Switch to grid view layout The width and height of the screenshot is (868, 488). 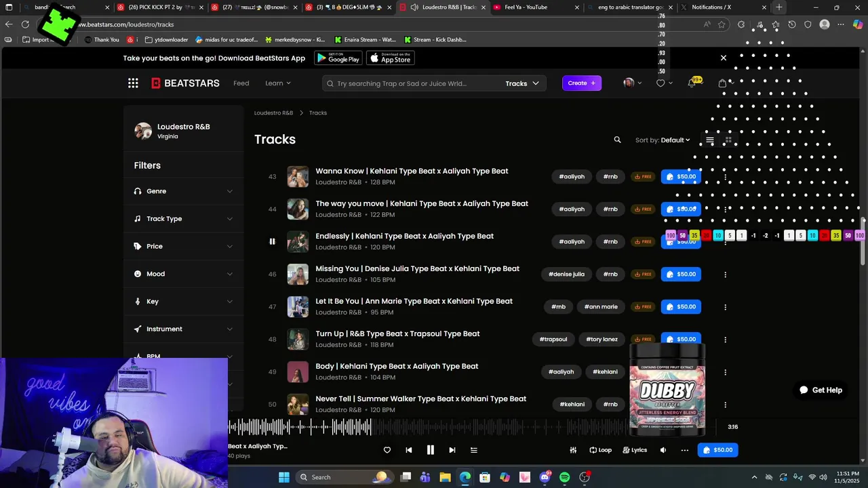click(728, 140)
